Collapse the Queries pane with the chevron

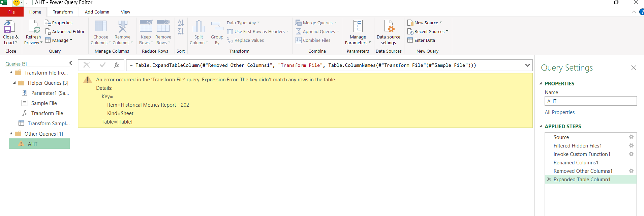pyautogui.click(x=71, y=63)
